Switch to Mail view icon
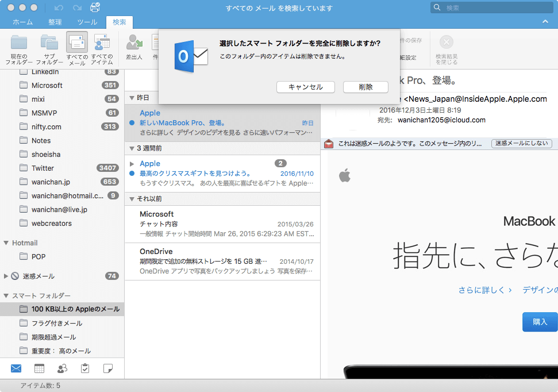The image size is (558, 392). (16, 368)
